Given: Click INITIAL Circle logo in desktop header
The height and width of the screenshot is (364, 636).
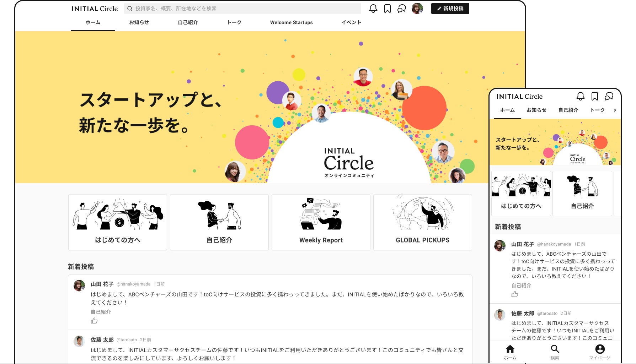Looking at the screenshot, I should point(95,9).
